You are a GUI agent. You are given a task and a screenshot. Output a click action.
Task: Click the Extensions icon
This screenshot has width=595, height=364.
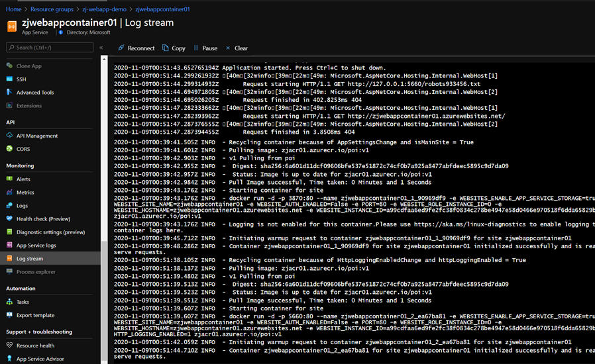[x=9, y=105]
